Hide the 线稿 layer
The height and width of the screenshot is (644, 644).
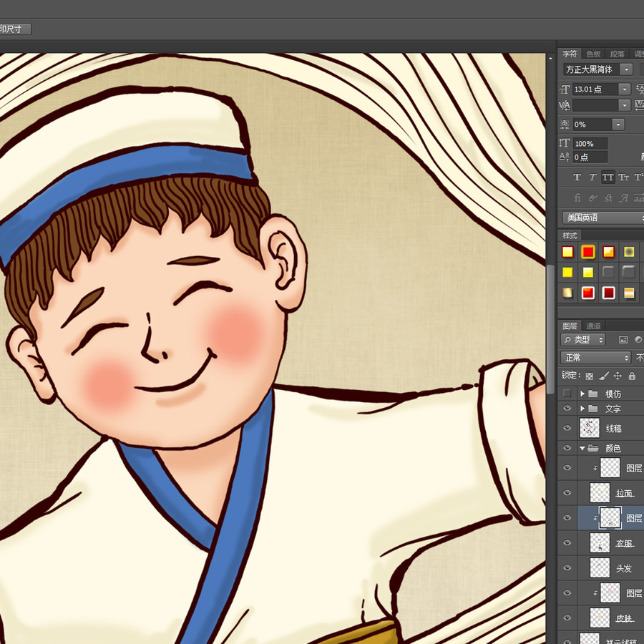[567, 428]
